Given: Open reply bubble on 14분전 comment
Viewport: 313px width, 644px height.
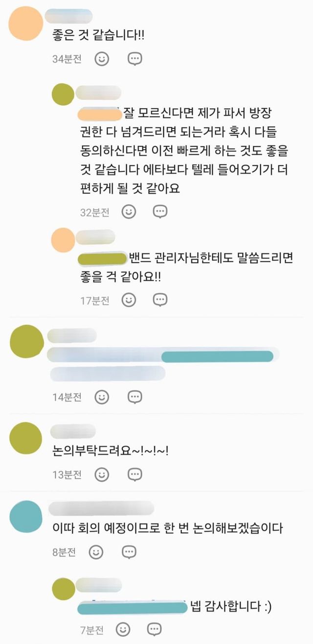Looking at the screenshot, I should tap(135, 397).
